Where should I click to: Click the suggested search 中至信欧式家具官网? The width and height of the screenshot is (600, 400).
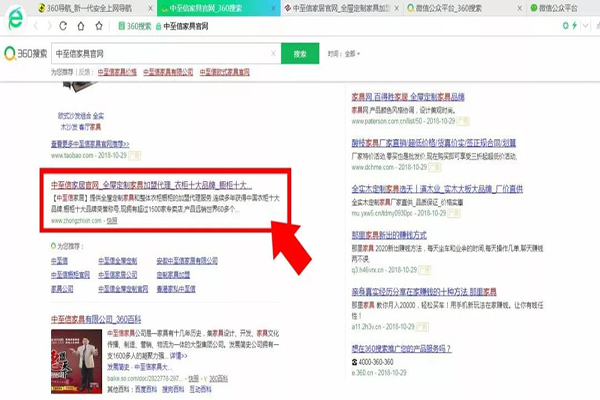(225, 72)
